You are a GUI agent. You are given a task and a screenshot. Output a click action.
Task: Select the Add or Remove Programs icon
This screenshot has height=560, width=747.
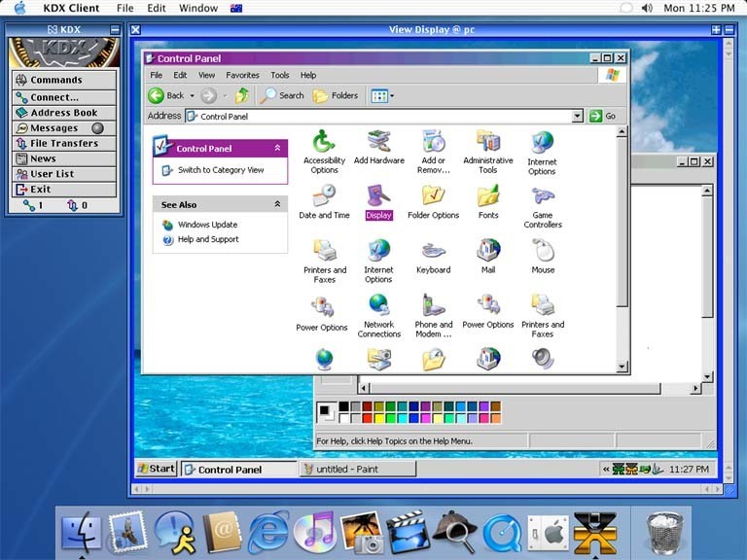(x=433, y=152)
